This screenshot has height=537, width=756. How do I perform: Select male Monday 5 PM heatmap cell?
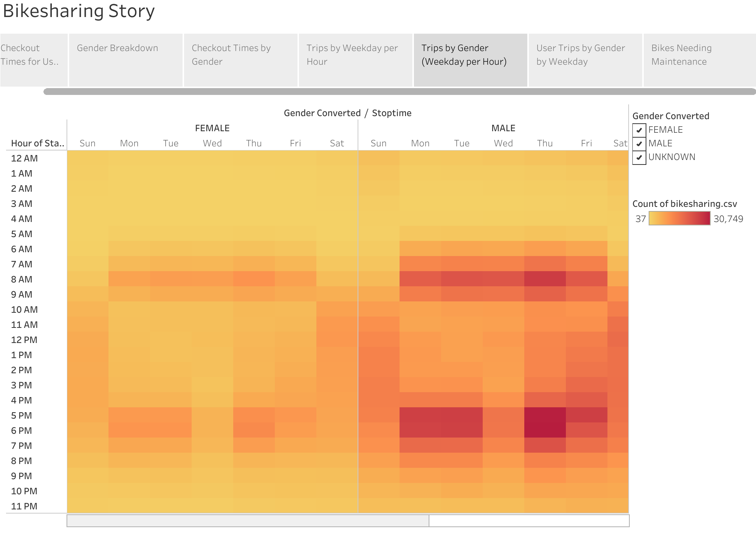420,415
